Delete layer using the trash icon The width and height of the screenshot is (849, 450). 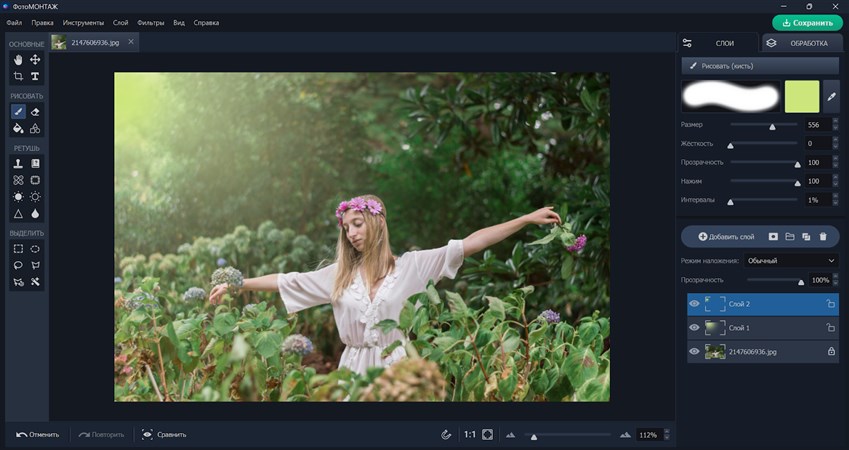[823, 236]
